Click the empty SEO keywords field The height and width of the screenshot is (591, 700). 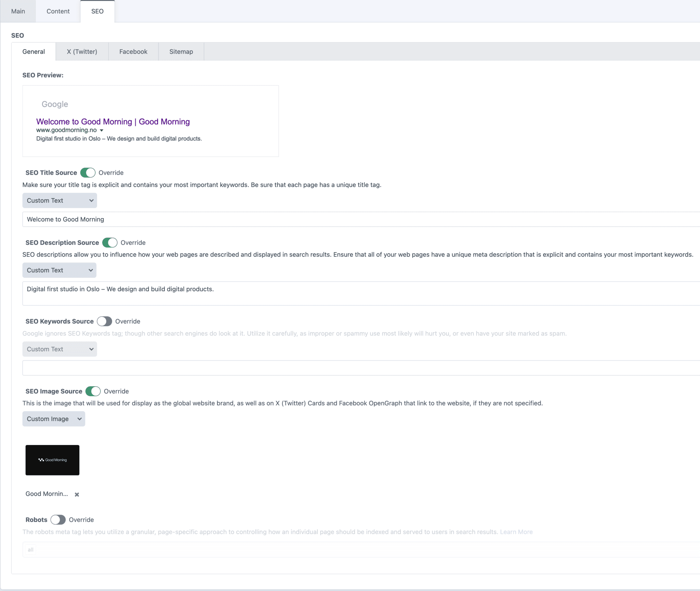click(361, 368)
